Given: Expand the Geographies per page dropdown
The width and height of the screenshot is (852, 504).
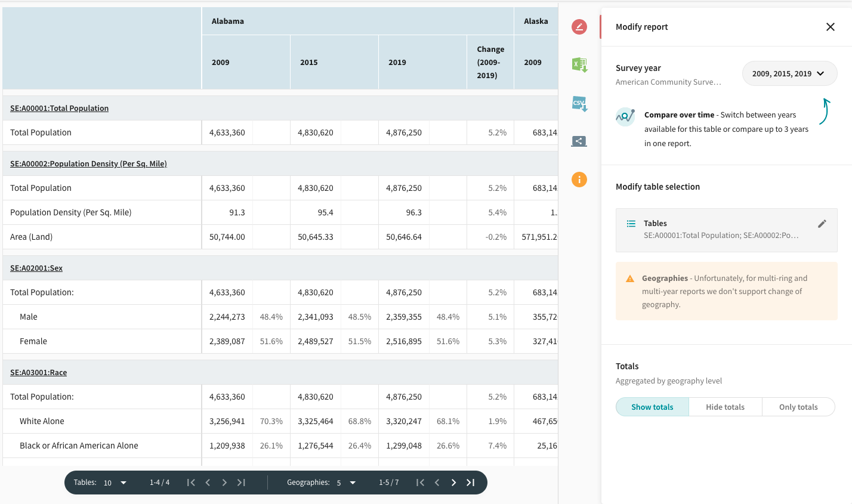Looking at the screenshot, I should pyautogui.click(x=345, y=483).
